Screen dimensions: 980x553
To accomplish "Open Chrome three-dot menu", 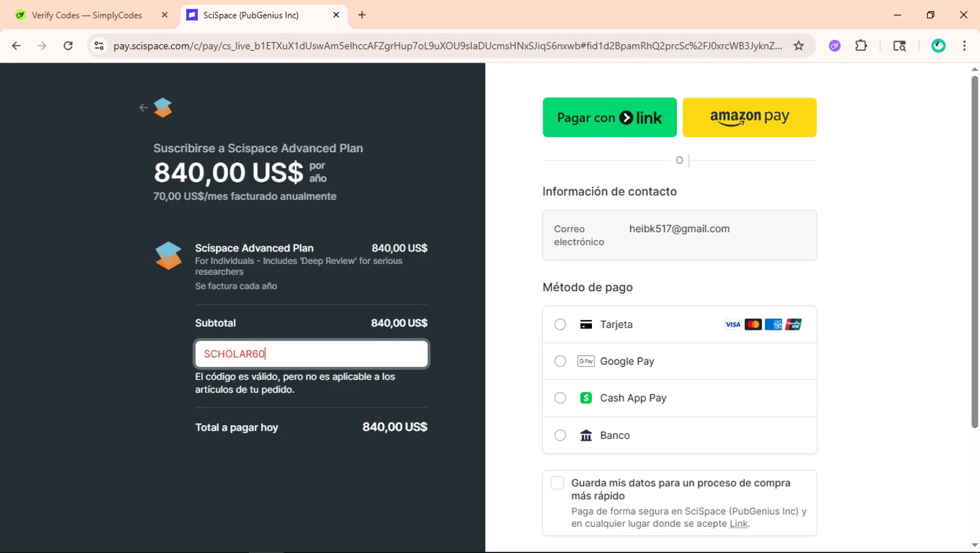I will click(x=964, y=46).
